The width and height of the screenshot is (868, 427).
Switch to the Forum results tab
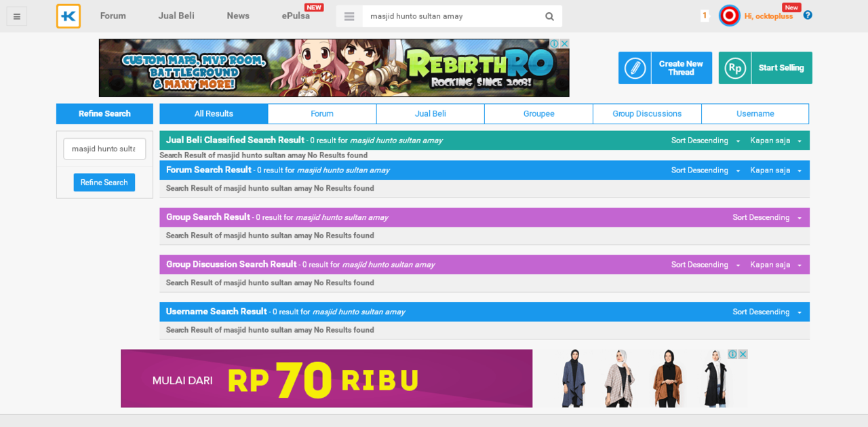click(x=322, y=113)
